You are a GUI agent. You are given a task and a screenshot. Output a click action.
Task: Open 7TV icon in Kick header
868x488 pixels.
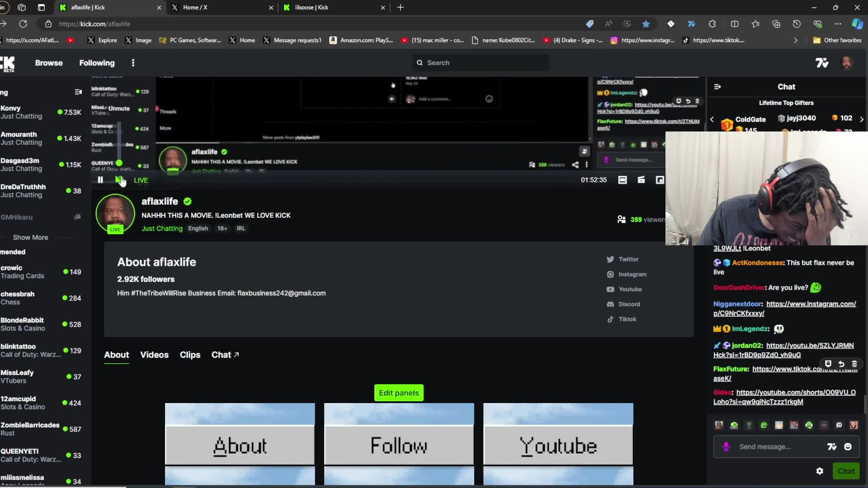coord(822,63)
